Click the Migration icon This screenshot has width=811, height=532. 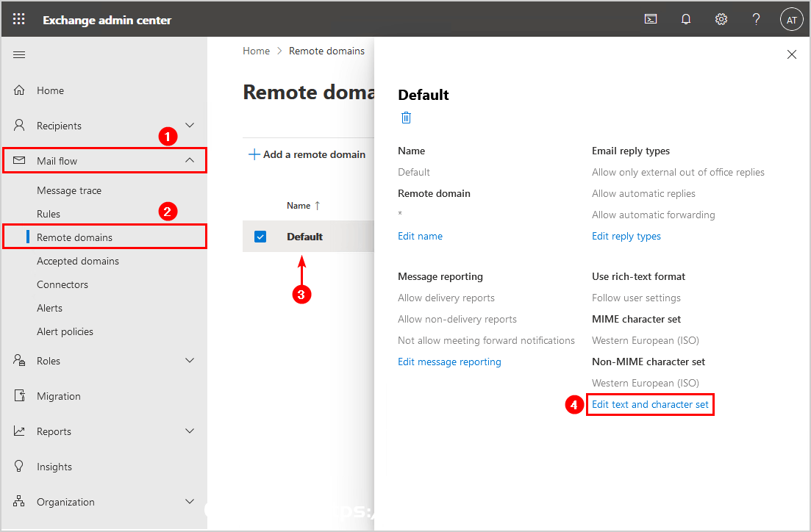(19, 395)
